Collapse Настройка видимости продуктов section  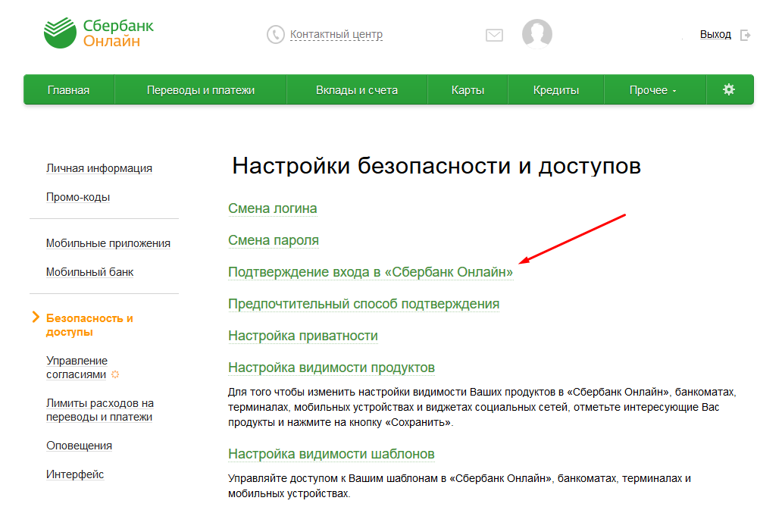point(331,368)
